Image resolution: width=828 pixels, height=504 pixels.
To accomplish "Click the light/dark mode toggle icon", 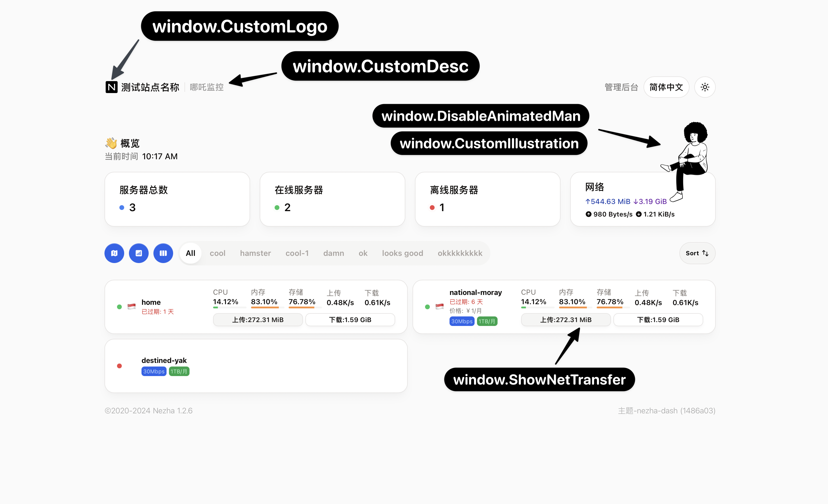I will click(x=704, y=87).
